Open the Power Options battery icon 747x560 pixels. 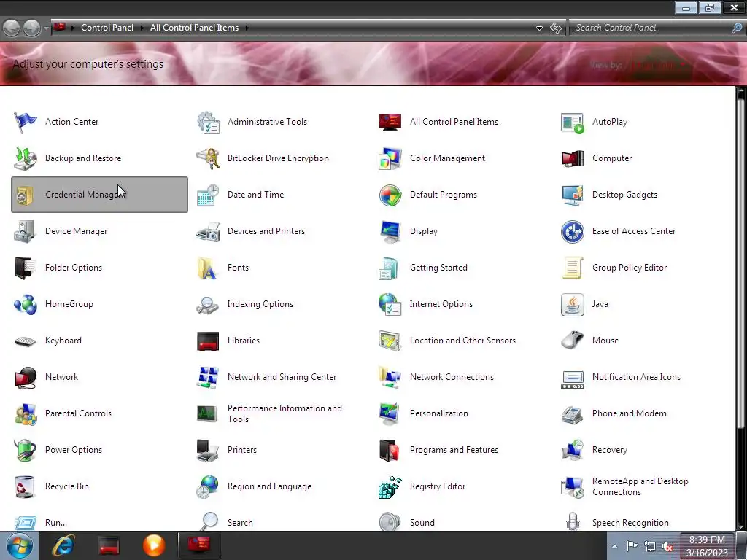point(25,450)
